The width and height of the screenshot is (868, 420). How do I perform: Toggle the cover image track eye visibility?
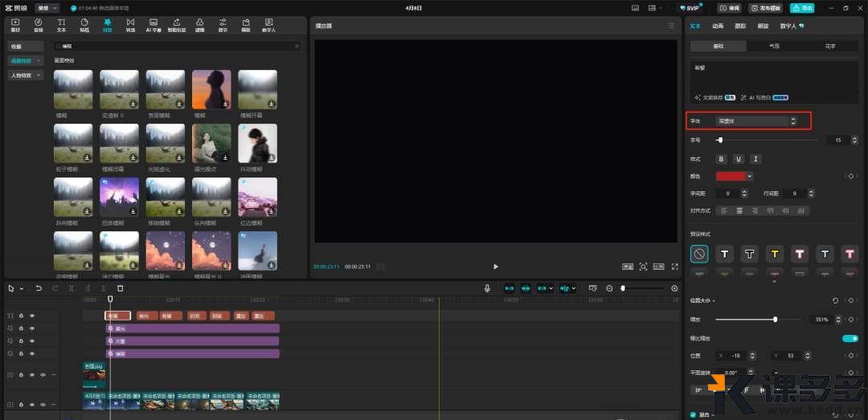32,374
